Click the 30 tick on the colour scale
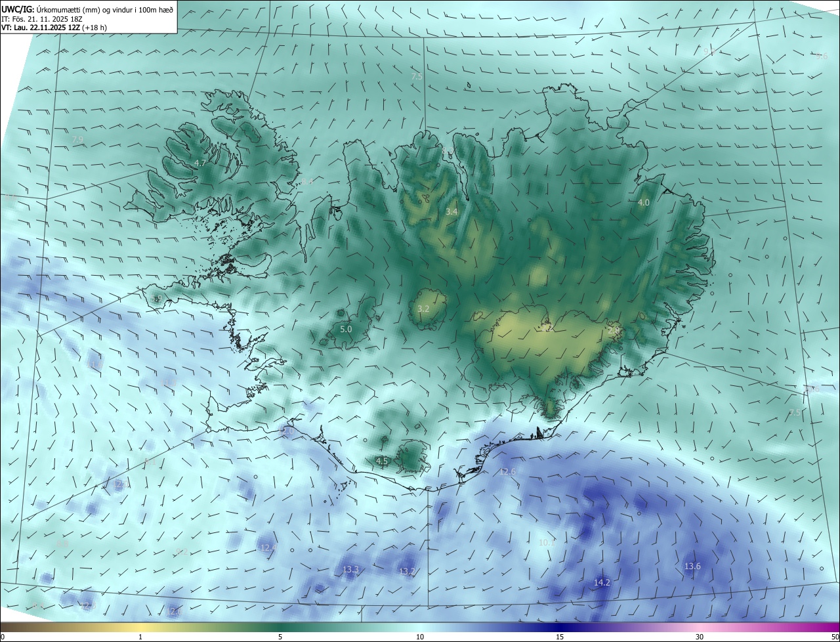Viewport: 840px width, 642px height. point(700,637)
